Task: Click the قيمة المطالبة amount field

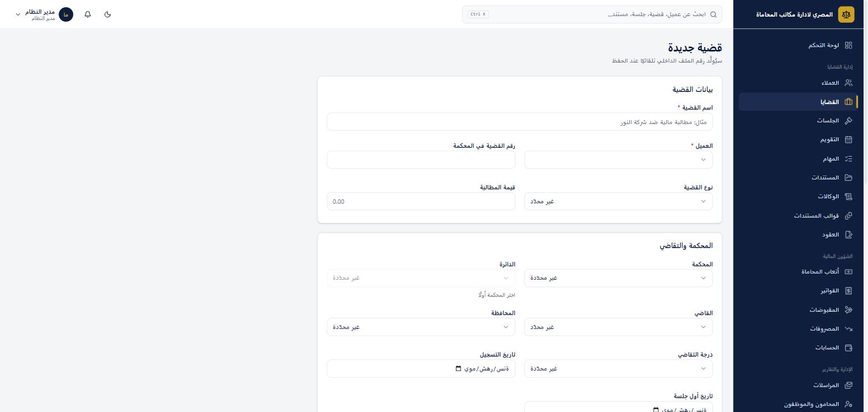Action: coord(421,202)
